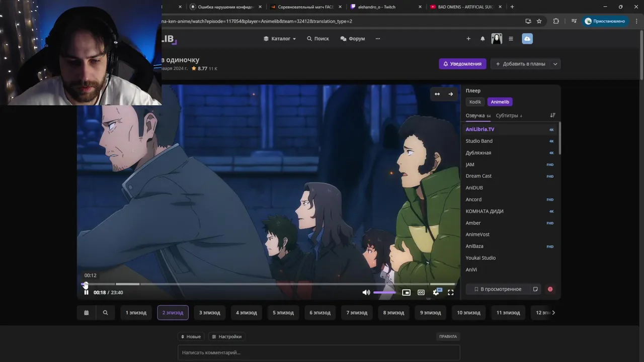Open Каталог dropdown menu
Image resolution: width=644 pixels, height=362 pixels.
(280, 39)
